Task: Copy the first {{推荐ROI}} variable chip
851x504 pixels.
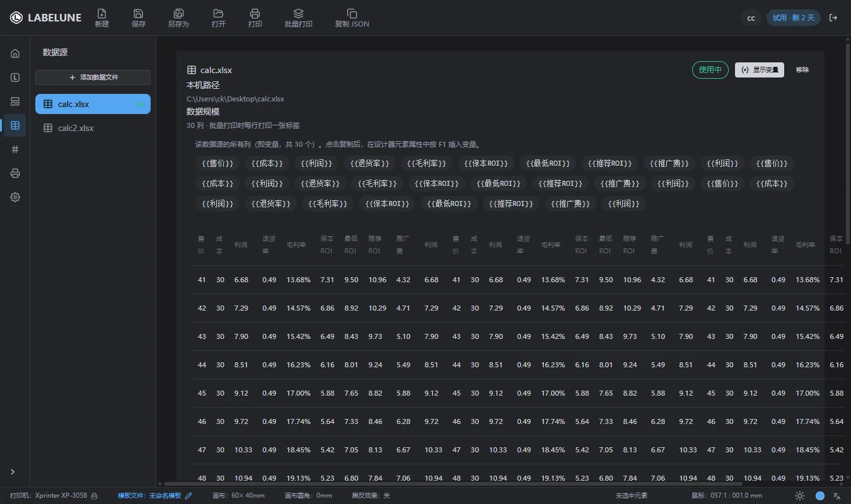Action: pyautogui.click(x=610, y=163)
